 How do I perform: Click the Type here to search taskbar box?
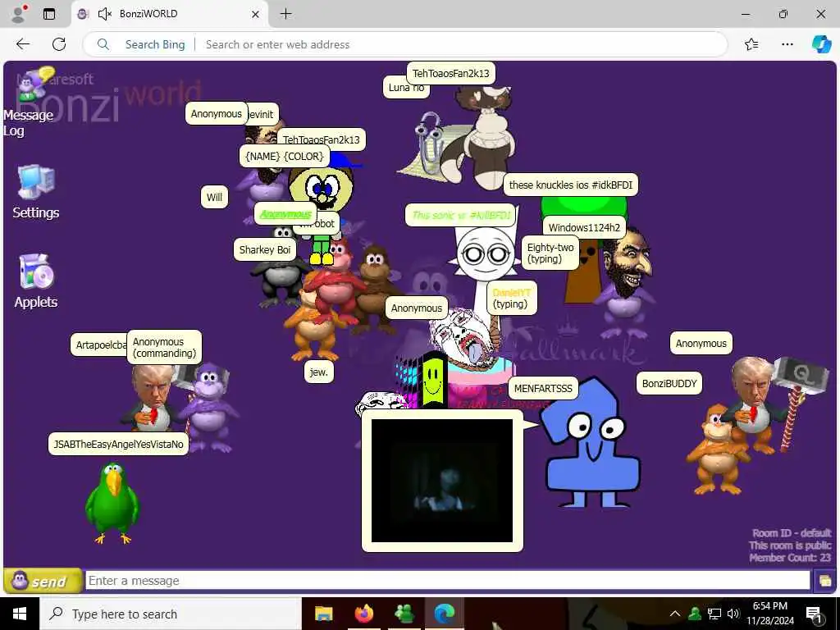pyautogui.click(x=171, y=614)
